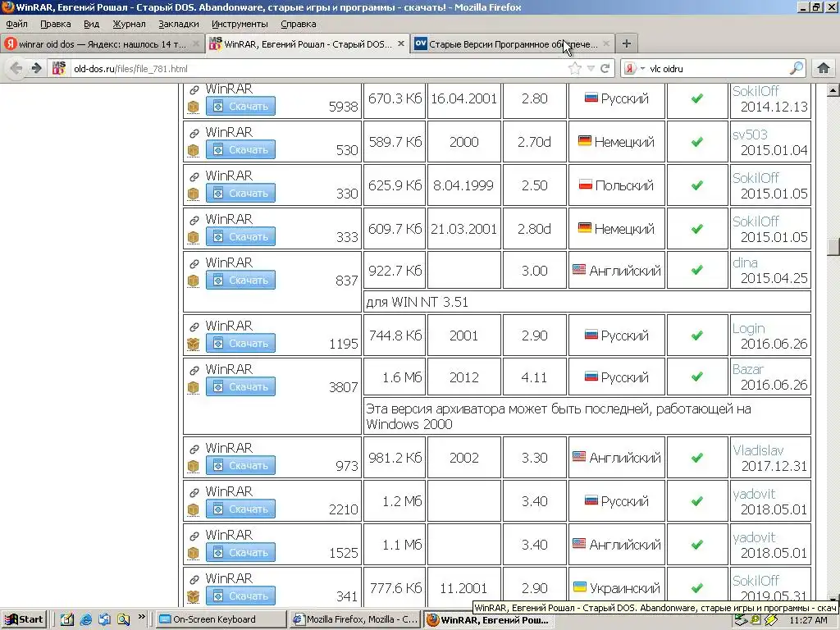Screen dimensions: 840x630
Task: Click the vertical scrollbar thumb
Action: coord(833,248)
